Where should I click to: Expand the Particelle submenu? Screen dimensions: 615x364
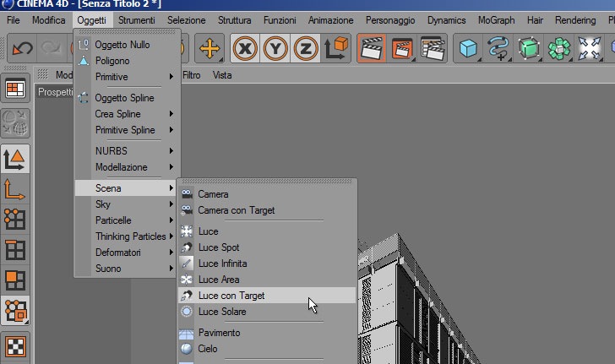pos(127,220)
